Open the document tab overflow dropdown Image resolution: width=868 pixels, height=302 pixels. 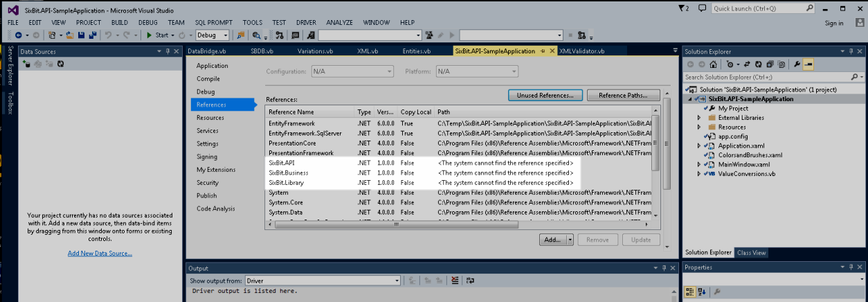[675, 51]
